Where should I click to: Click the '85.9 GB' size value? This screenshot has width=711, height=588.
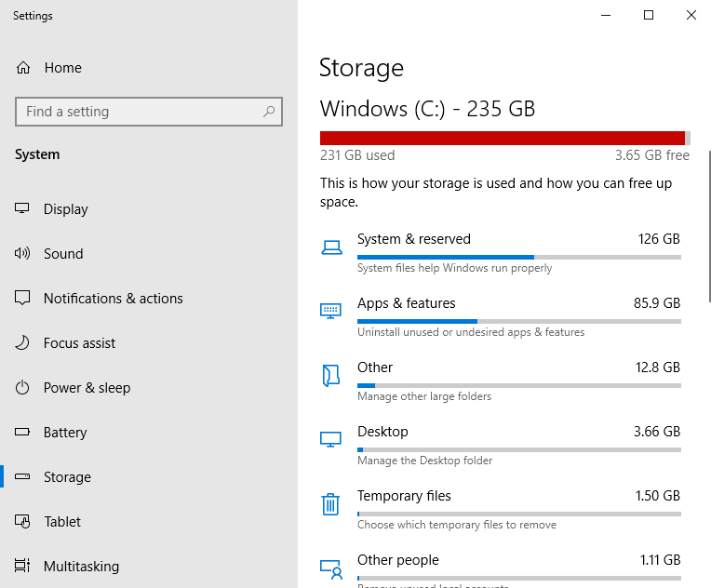pyautogui.click(x=657, y=303)
